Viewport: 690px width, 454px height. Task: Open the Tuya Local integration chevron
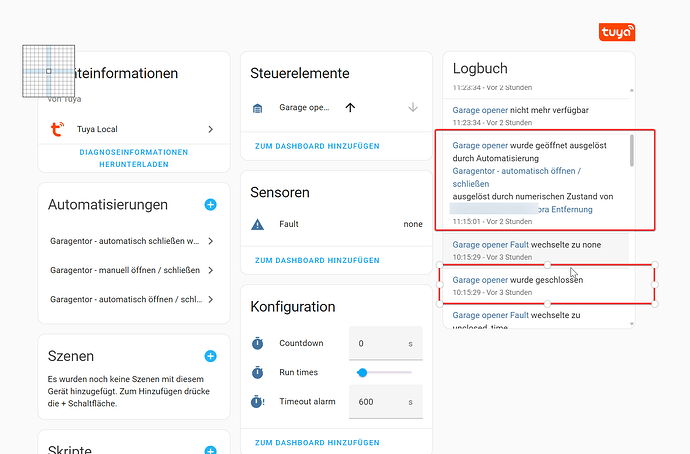210,129
